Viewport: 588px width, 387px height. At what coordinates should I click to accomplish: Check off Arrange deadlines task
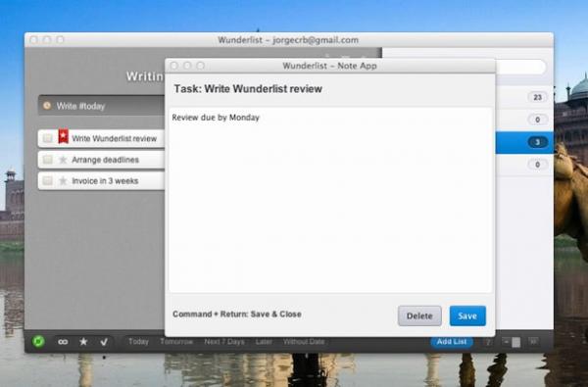pyautogui.click(x=48, y=160)
